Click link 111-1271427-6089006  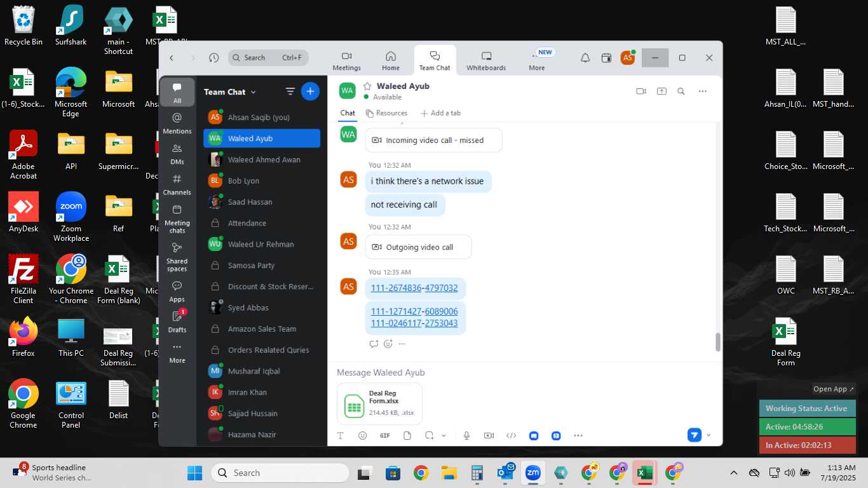414,311
